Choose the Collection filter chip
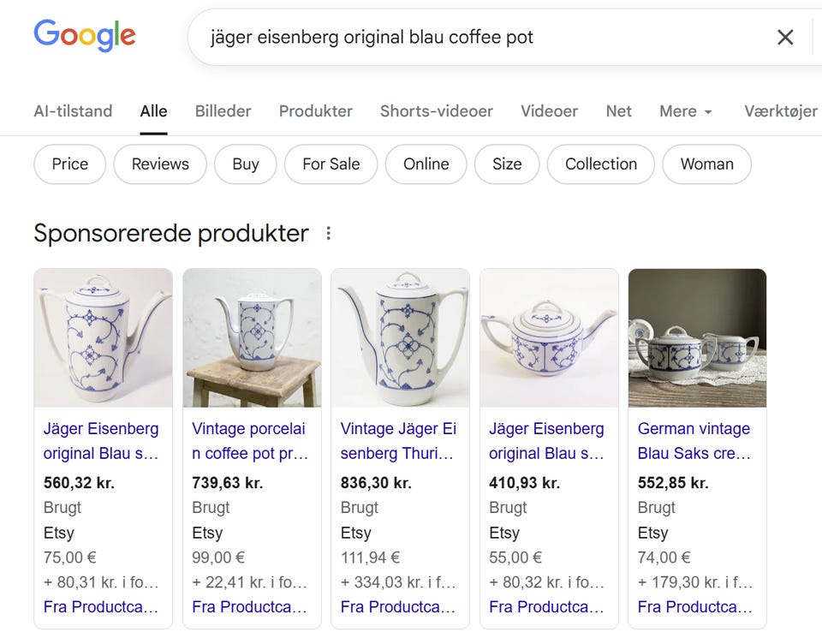 pos(601,164)
